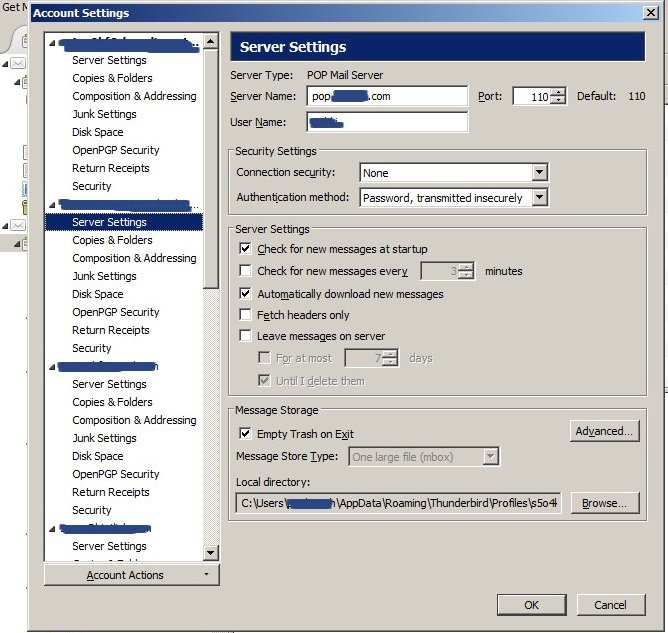Click the Advanced... button
Viewport: 668px width, 633px height.
(x=604, y=431)
